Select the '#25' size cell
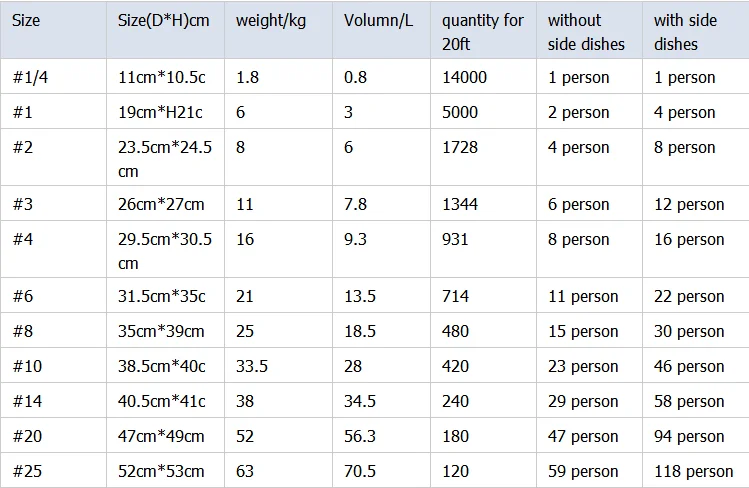Screen dimensions: 749x488 (27, 471)
